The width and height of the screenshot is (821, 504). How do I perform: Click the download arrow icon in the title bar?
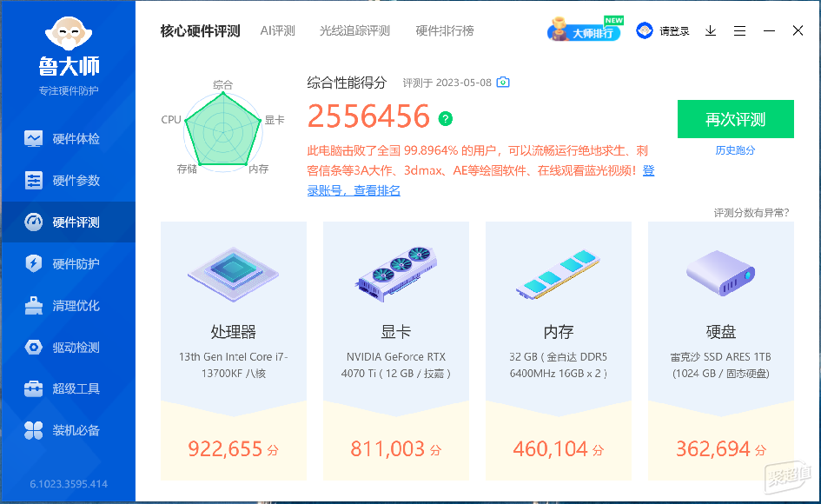(x=711, y=31)
